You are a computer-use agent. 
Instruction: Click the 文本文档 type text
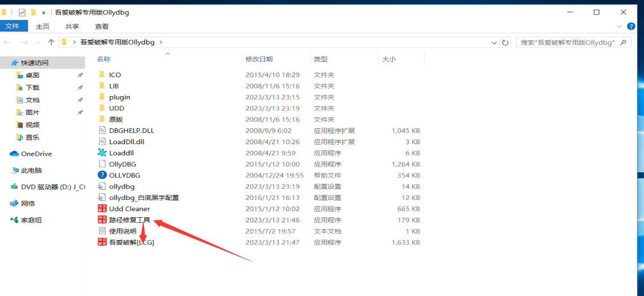click(x=327, y=231)
